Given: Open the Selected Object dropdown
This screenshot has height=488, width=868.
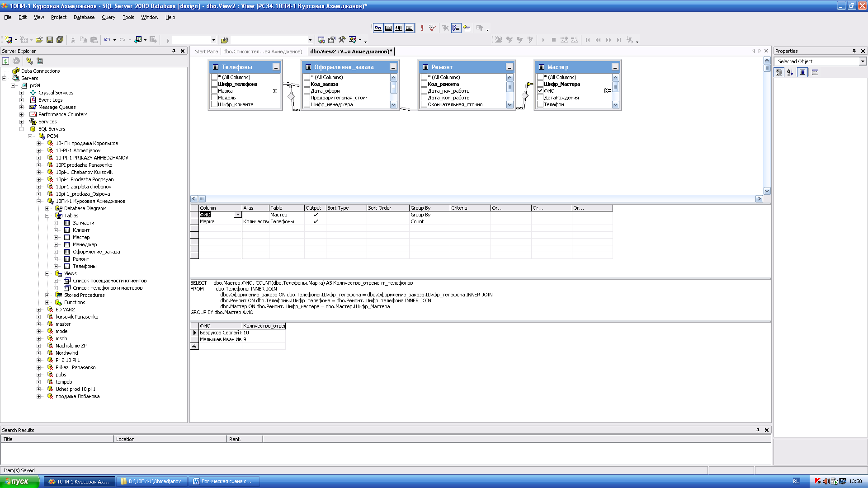Looking at the screenshot, I should click(x=863, y=61).
